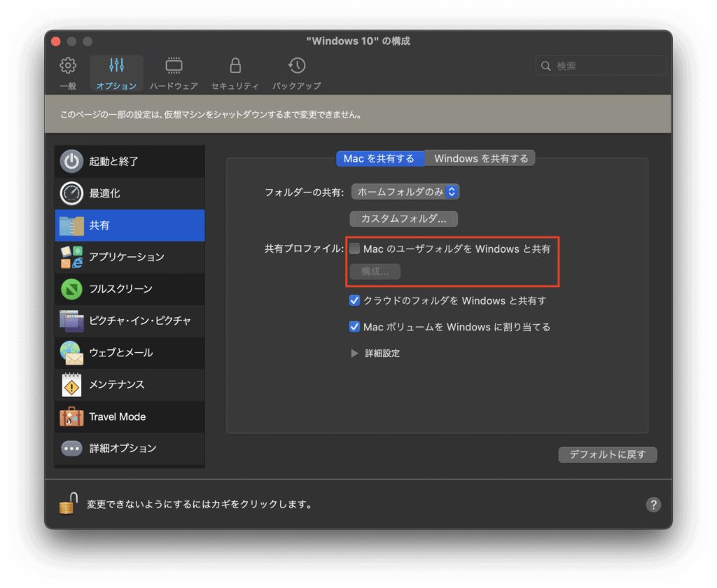717x588 pixels.
Task: Select フルスクリーン label in the sidebar
Action: (120, 289)
